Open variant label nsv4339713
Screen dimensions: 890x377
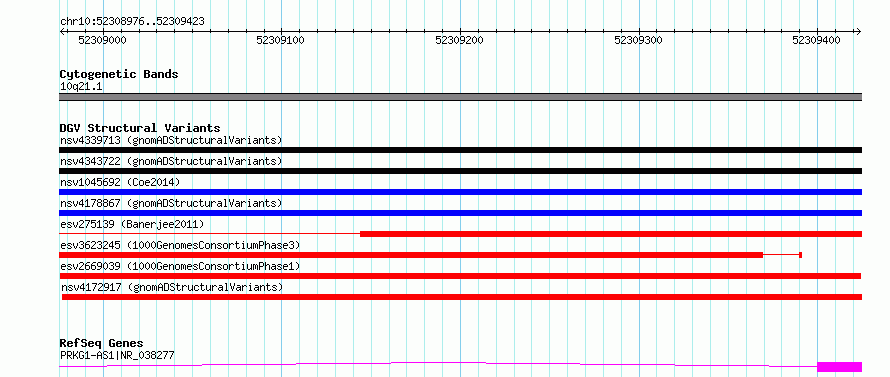[x=171, y=140]
